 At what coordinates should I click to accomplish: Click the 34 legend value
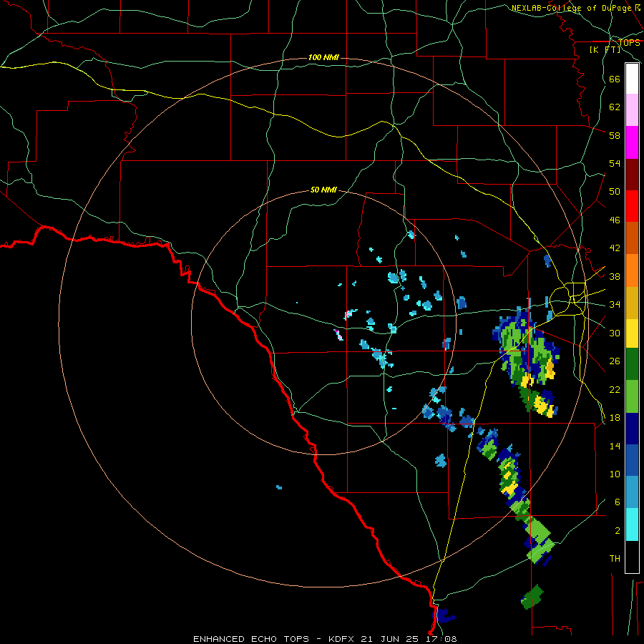point(615,305)
